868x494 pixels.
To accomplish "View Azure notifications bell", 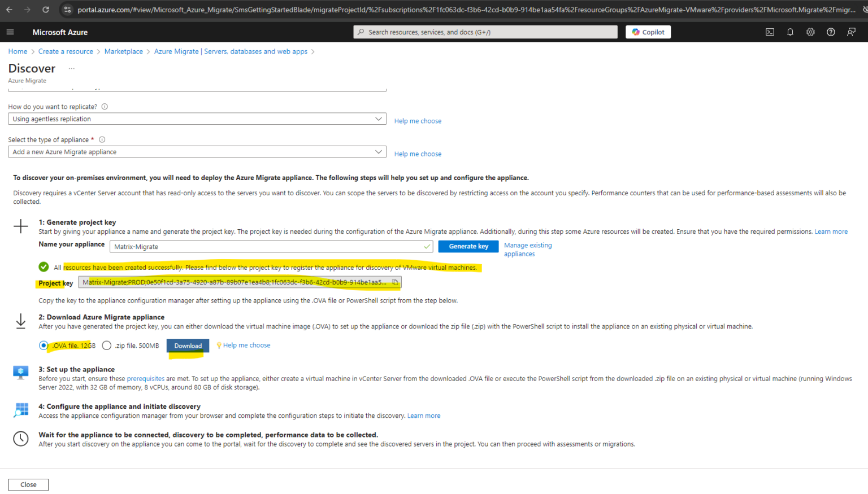I will (x=790, y=32).
